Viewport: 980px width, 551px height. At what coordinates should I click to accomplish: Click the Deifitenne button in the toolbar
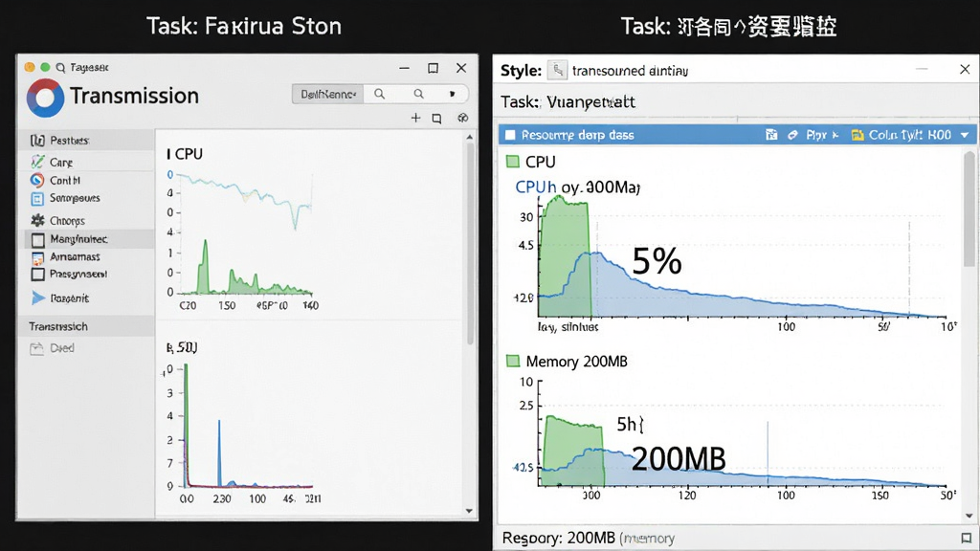[327, 94]
